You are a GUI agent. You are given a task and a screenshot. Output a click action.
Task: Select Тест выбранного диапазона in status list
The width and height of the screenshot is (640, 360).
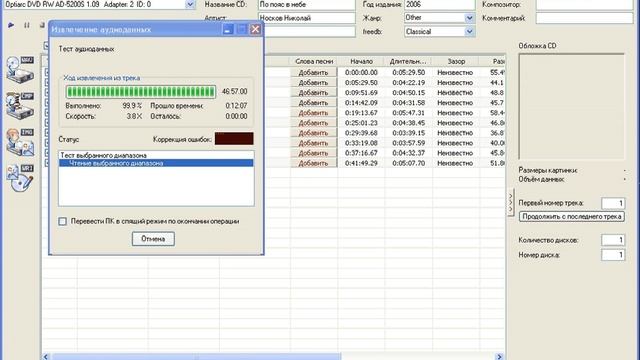click(104, 156)
